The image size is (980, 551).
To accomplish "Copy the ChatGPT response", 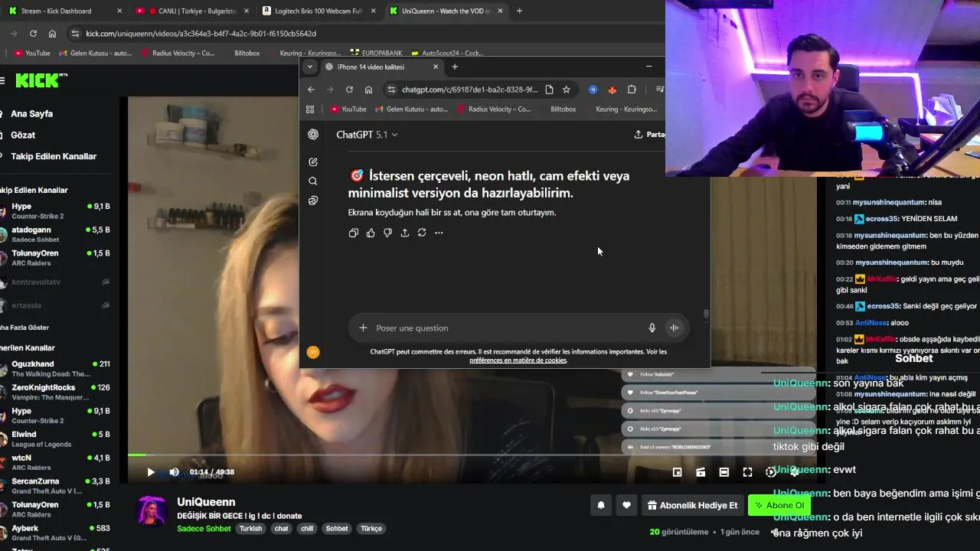I will tap(353, 233).
